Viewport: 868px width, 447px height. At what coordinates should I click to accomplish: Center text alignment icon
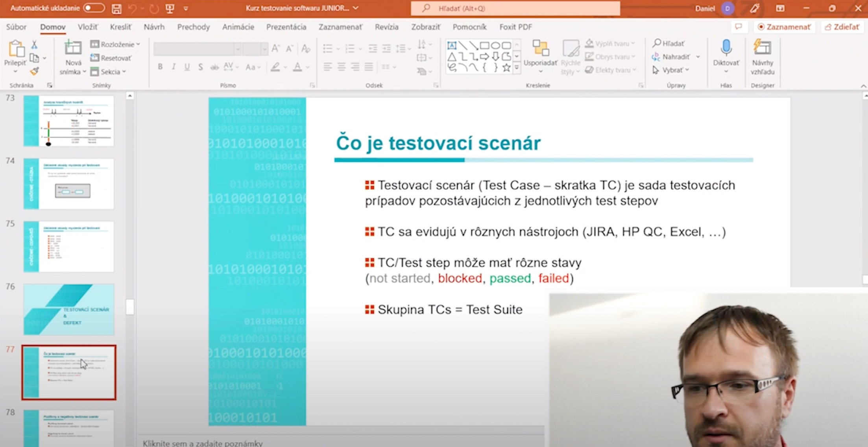[x=341, y=67]
